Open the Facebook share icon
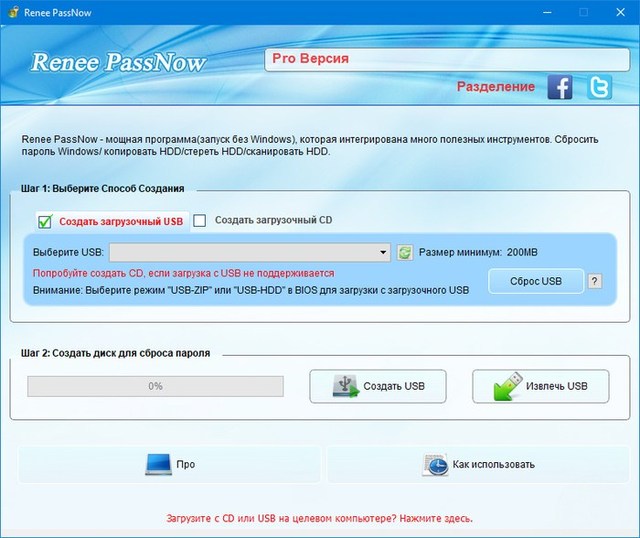 560,88
